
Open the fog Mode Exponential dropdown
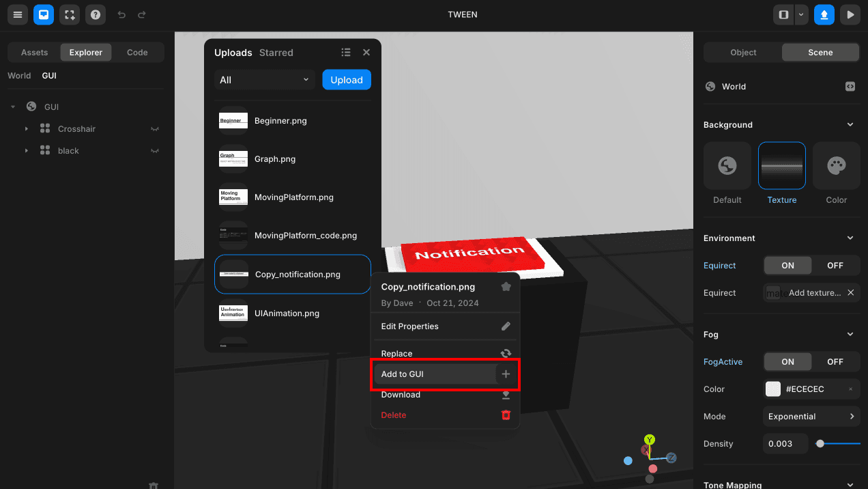point(811,417)
